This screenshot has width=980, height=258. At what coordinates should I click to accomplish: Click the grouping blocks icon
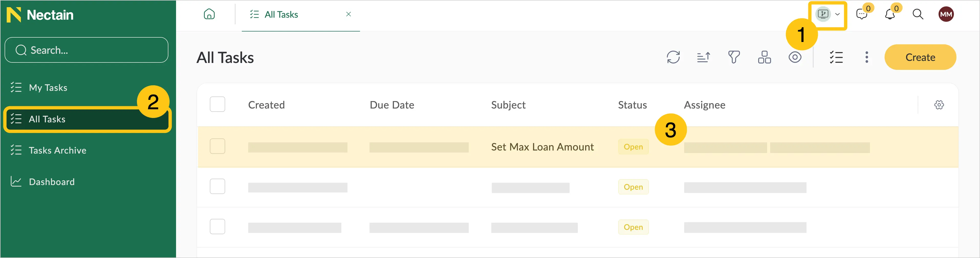(x=764, y=57)
